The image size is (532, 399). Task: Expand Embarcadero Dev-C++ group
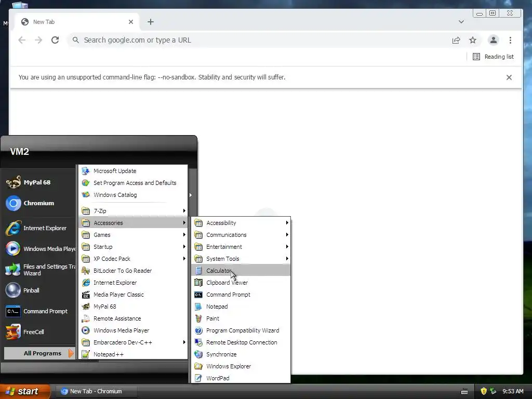[x=133, y=342]
